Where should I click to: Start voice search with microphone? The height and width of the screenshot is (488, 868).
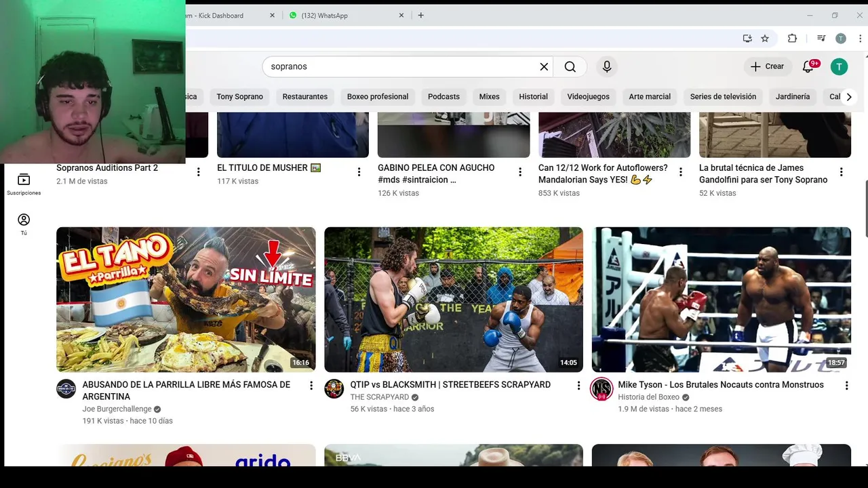click(x=607, y=66)
